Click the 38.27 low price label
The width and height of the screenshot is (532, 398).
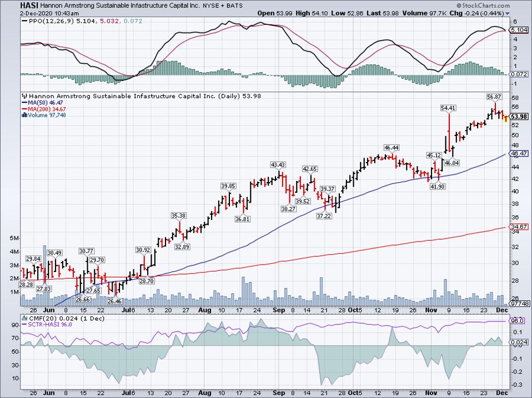coord(288,209)
